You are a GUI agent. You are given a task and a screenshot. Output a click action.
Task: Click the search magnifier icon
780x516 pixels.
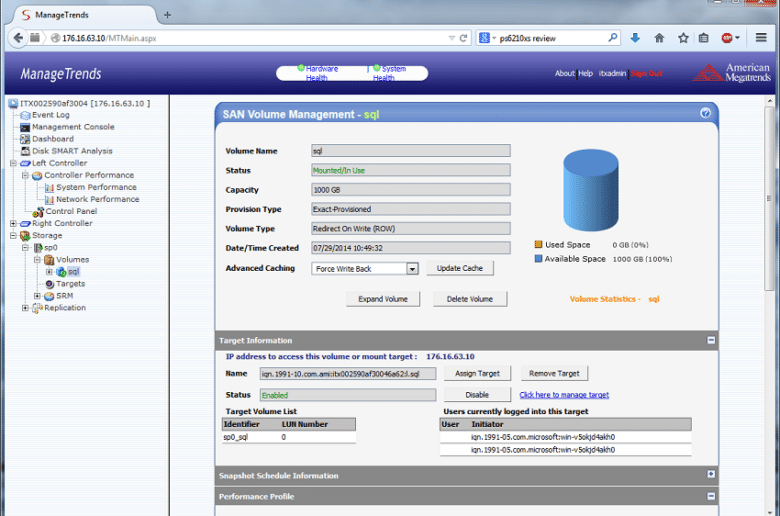[x=612, y=37]
